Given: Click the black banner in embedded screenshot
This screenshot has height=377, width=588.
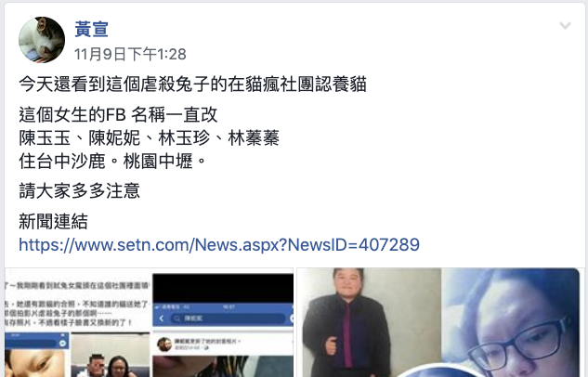Looking at the screenshot, I should tap(223, 288).
